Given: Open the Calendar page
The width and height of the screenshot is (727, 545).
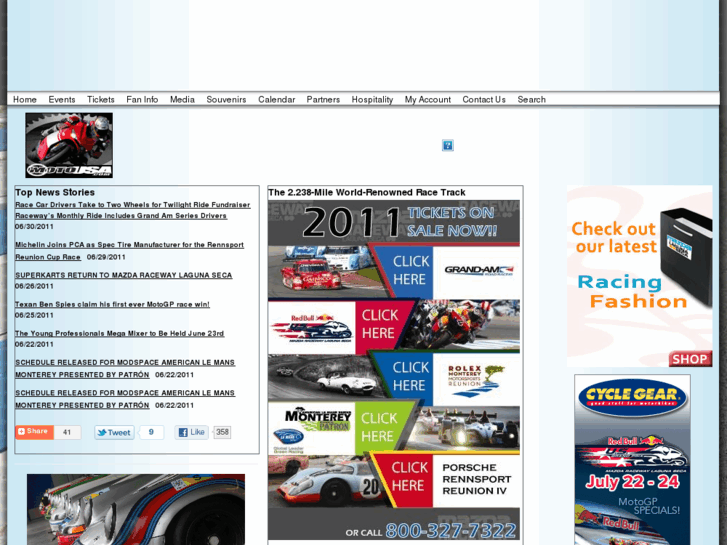Looking at the screenshot, I should pos(276,99).
